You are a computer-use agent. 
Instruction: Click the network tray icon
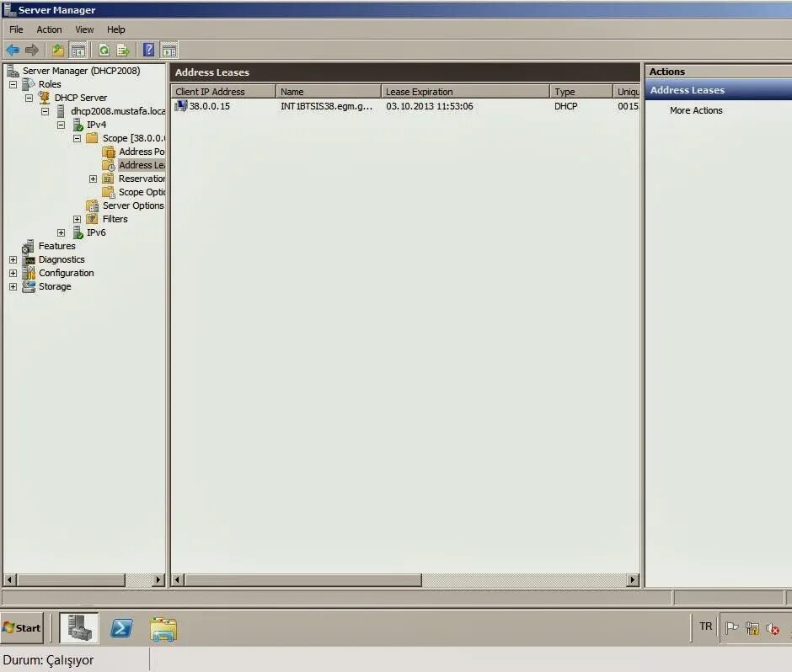tap(752, 628)
